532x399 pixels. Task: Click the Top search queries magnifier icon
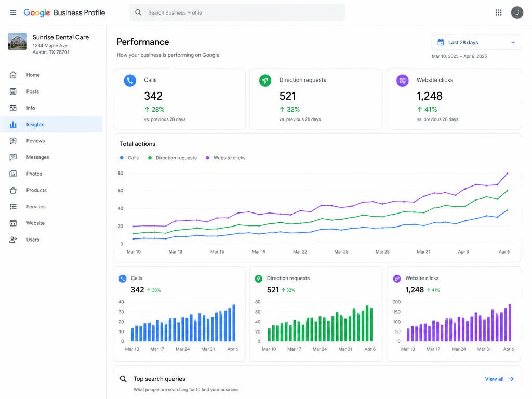[123, 379]
